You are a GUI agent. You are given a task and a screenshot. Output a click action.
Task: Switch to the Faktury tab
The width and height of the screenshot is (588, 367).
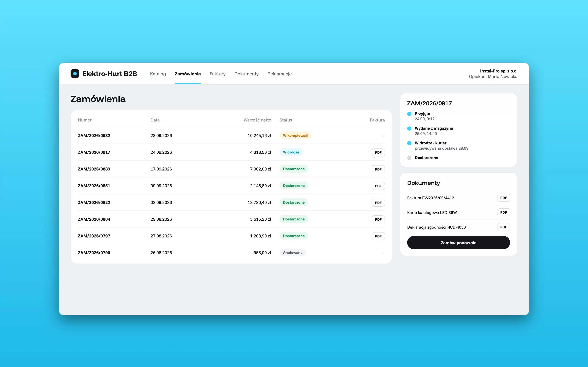(217, 74)
